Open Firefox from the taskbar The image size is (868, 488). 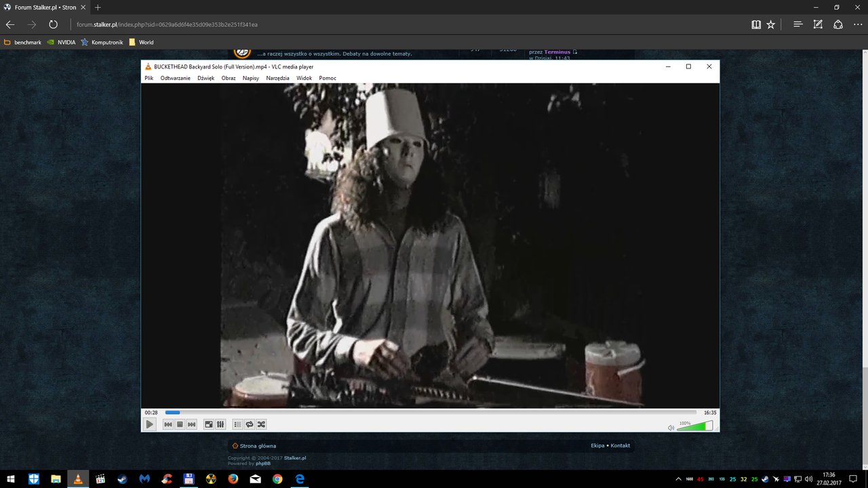(233, 479)
